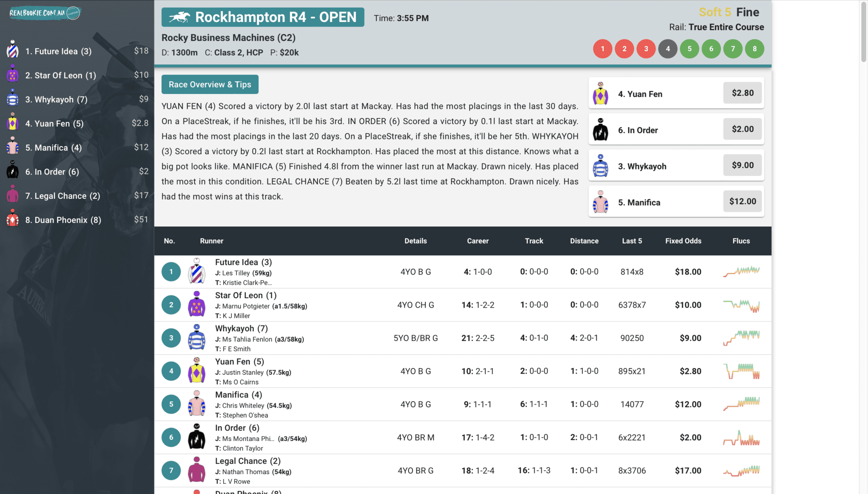Click the runner number 7 circle in table

pyautogui.click(x=171, y=470)
